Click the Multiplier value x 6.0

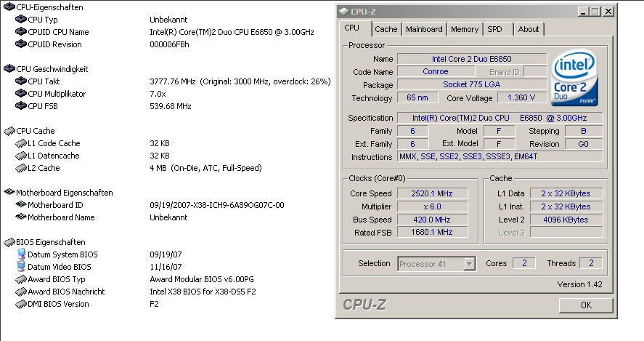432,206
